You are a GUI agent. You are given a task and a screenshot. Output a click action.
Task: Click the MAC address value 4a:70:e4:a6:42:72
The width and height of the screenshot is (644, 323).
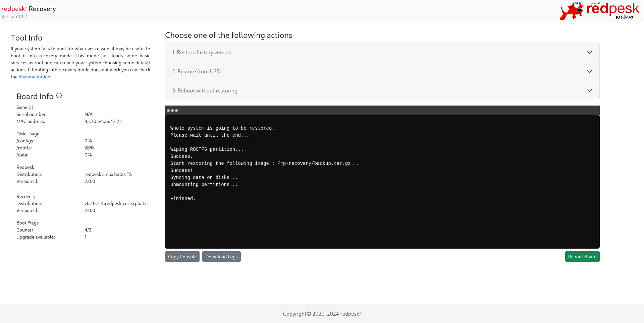coord(103,121)
